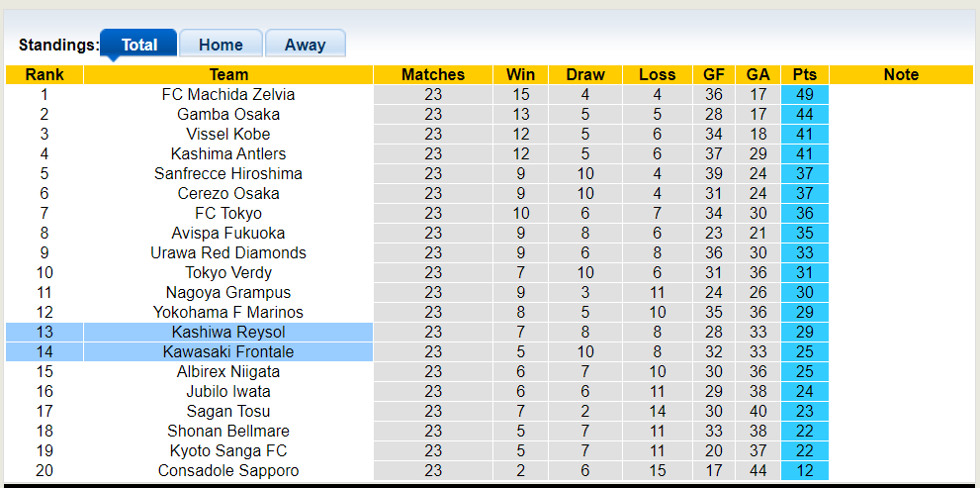This screenshot has width=980, height=488.
Task: Select highlighted Kawasaki Frontale team
Action: tap(228, 352)
